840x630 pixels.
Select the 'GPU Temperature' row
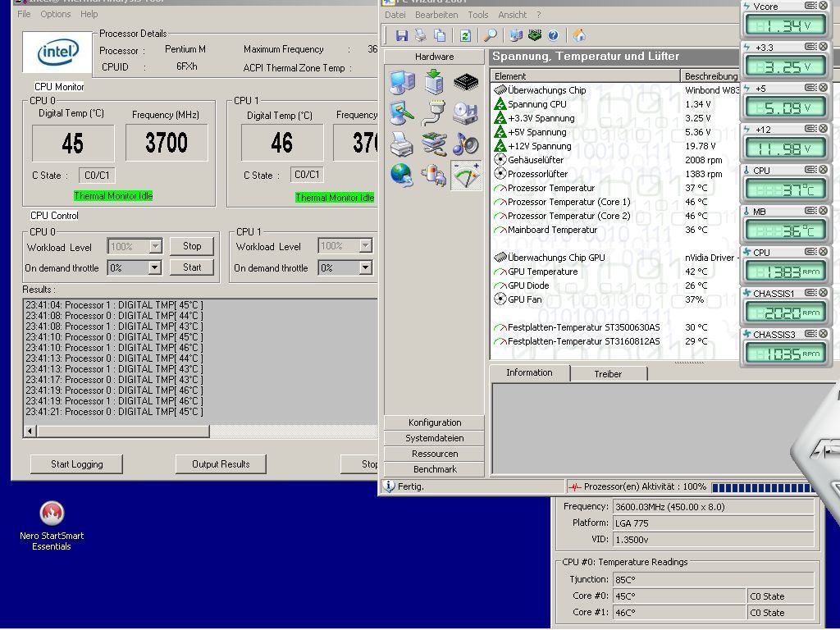(615, 272)
